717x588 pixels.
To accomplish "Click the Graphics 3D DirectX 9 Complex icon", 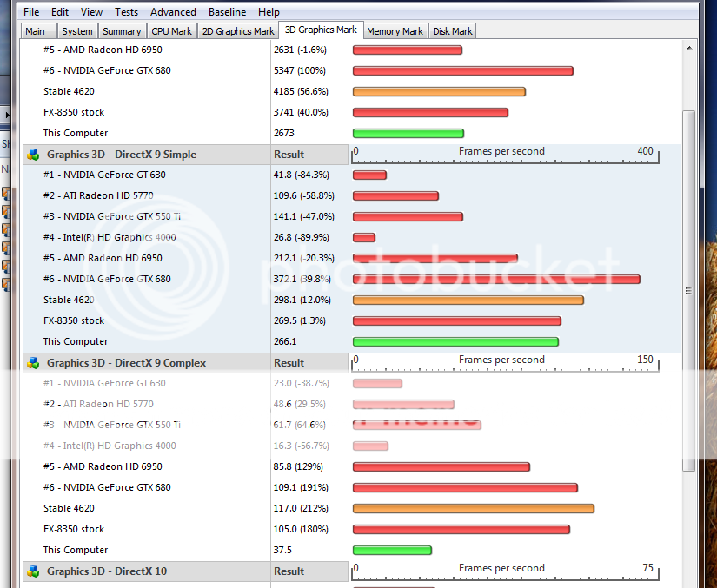I will pos(33,363).
